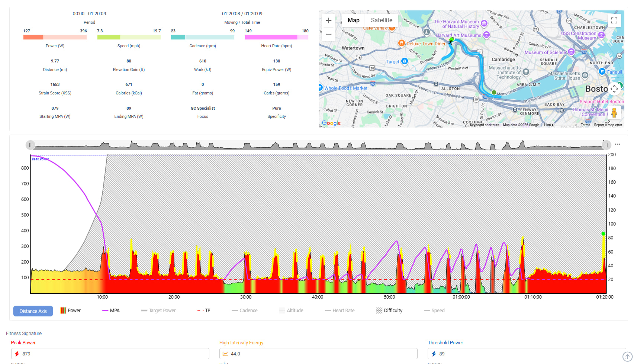Viewport: 637px width, 364px height.
Task: Zoom in on the map
Action: [328, 20]
